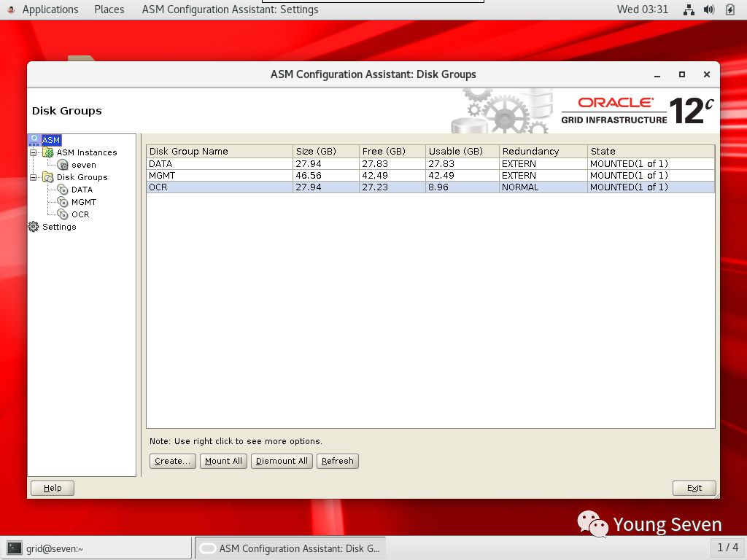The width and height of the screenshot is (747, 560).
Task: Select the OCR row name cell
Action: click(x=220, y=187)
